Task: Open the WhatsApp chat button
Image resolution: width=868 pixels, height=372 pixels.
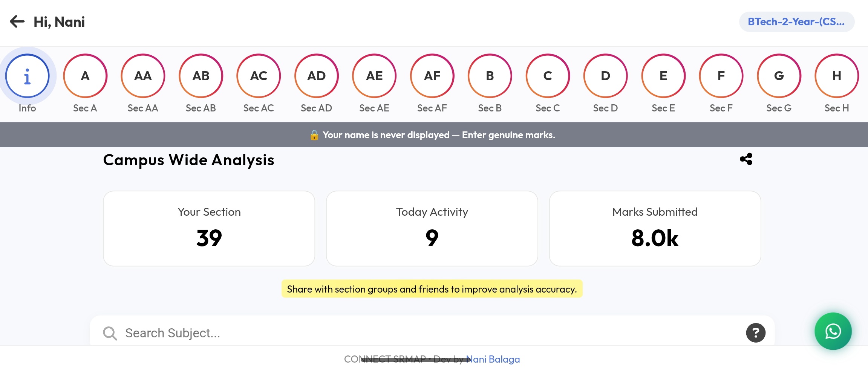Action: 833,331
